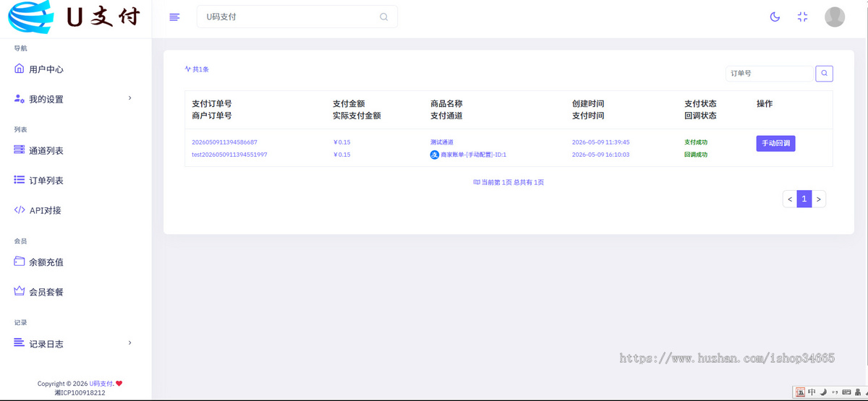Click merchant order test2026050911394551997
This screenshot has height=401, width=868.
tap(229, 155)
